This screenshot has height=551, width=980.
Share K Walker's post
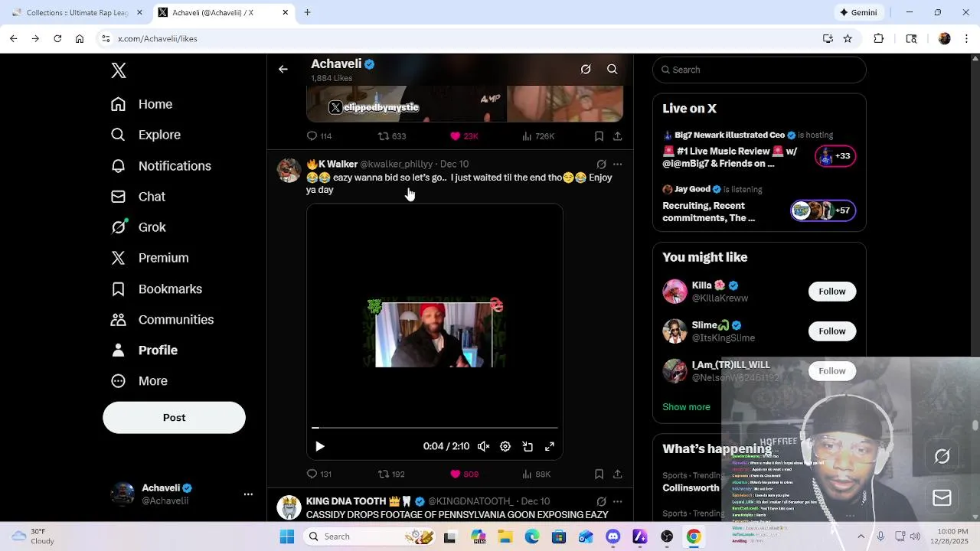point(617,474)
